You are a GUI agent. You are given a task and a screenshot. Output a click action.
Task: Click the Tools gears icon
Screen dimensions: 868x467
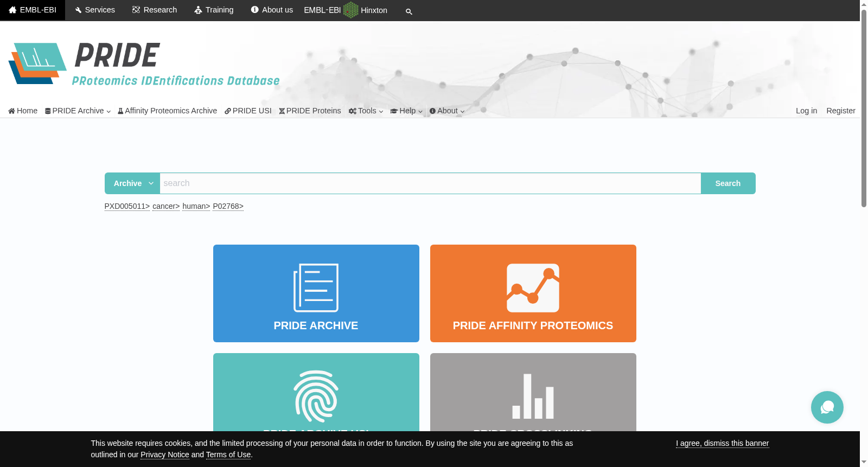pyautogui.click(x=353, y=111)
